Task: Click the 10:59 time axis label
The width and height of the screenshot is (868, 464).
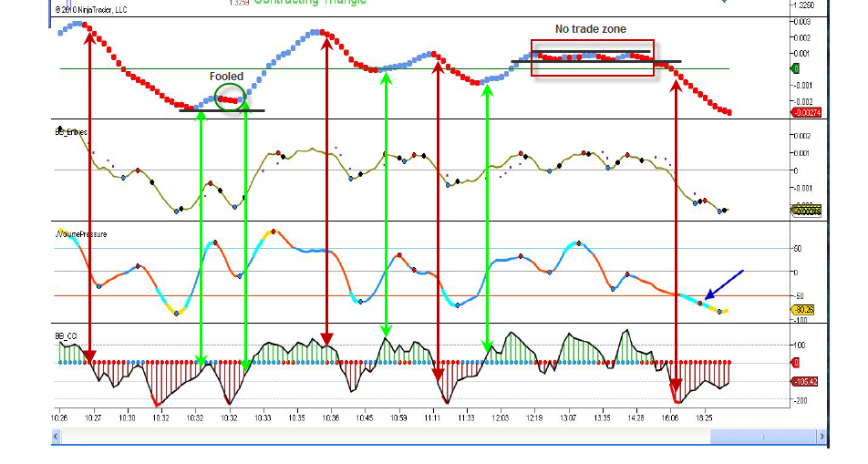Action: click(398, 418)
